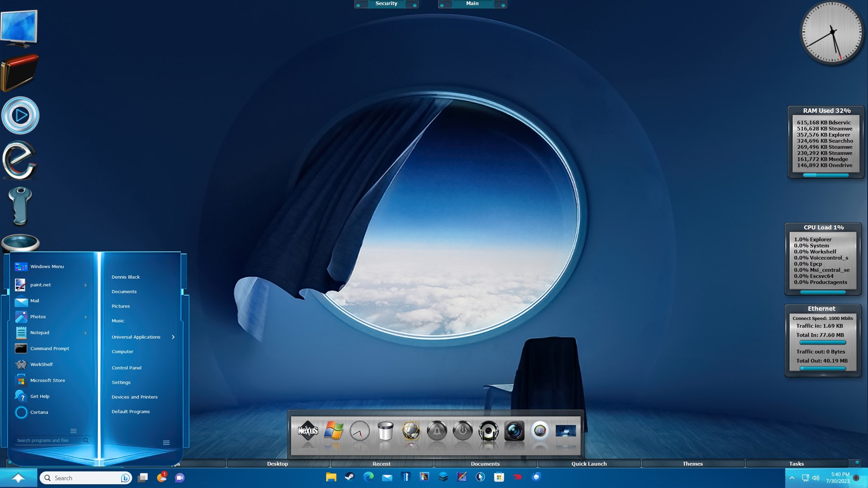Launch Steam from the taskbar
This screenshot has width=868, height=488.
click(349, 477)
